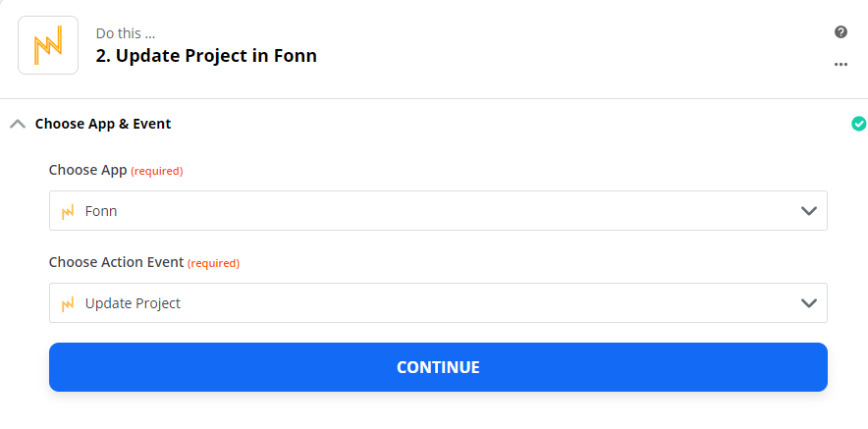Click the Choose Action Event dropdown arrow
The image size is (868, 429).
click(809, 303)
